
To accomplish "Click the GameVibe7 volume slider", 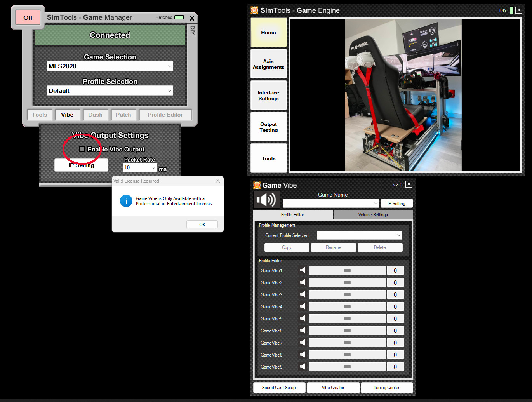I will click(347, 343).
